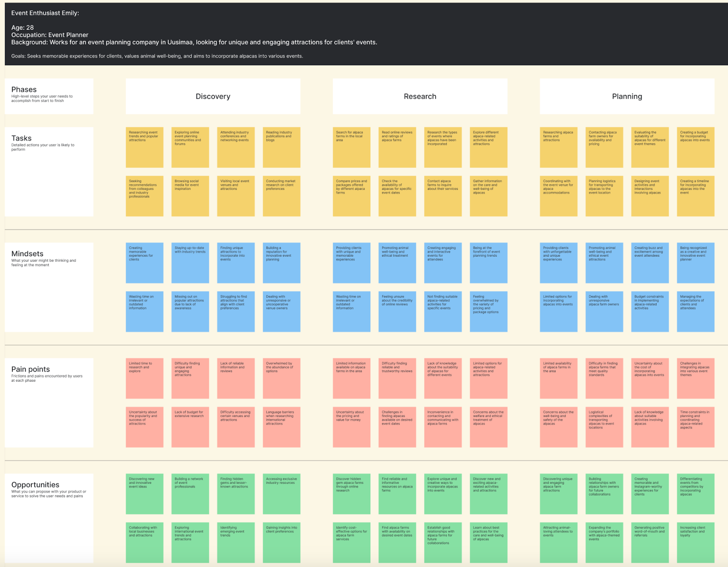Select 'Feeling overwhelmed by the variety of pricing' note
Viewport: 728px width, 567px height.
pos(489,311)
